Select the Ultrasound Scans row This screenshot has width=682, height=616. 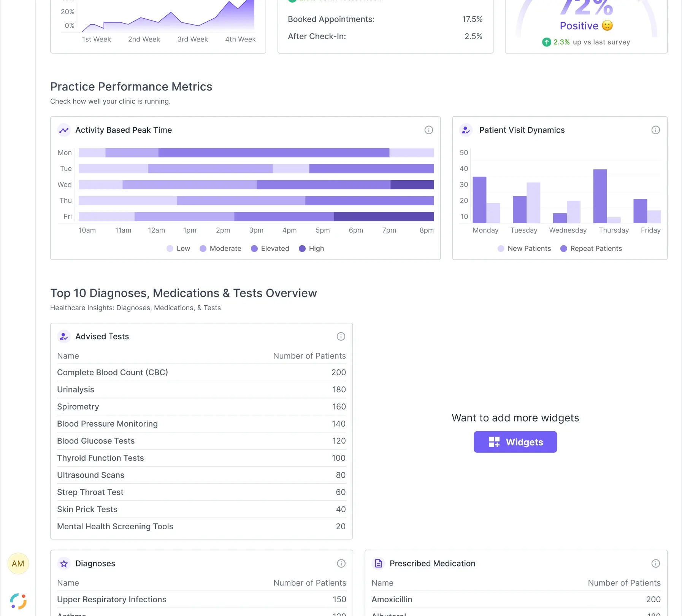point(201,475)
